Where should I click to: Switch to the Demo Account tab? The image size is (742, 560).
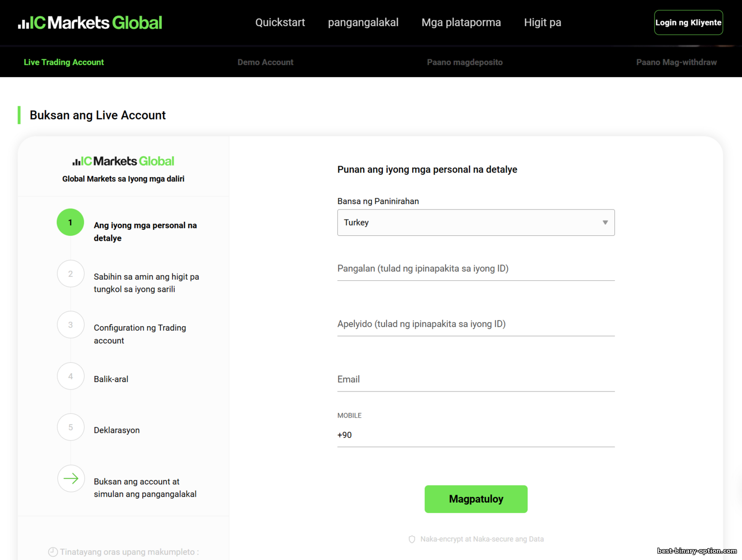point(265,62)
